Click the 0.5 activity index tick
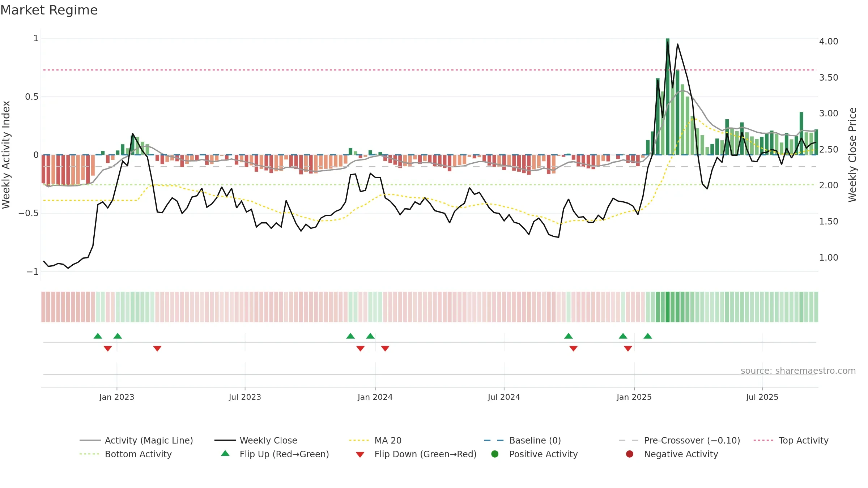The width and height of the screenshot is (868, 488). [32, 97]
